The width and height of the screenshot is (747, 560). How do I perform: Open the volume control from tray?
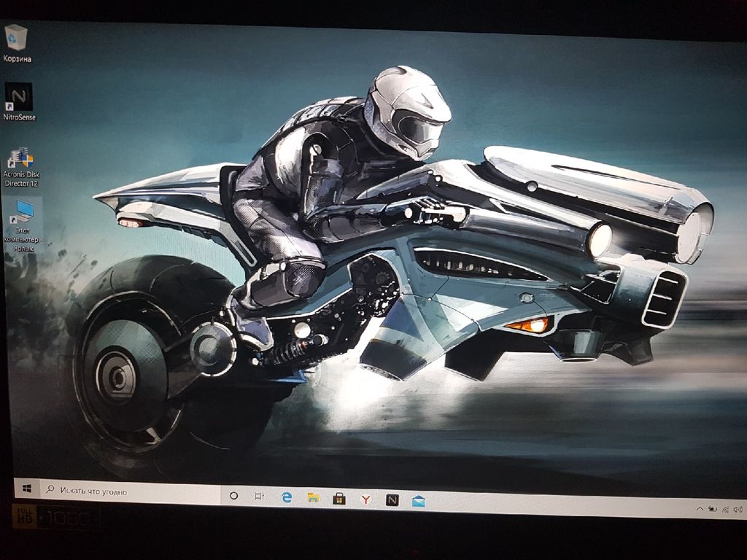[738, 509]
